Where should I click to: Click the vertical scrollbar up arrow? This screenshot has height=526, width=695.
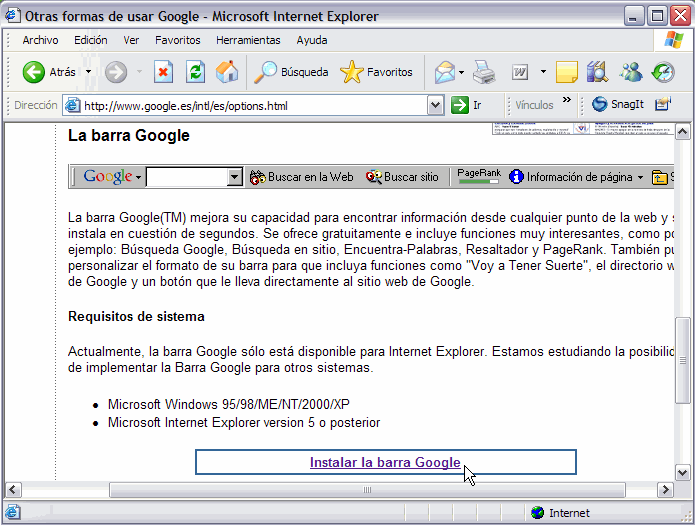683,132
